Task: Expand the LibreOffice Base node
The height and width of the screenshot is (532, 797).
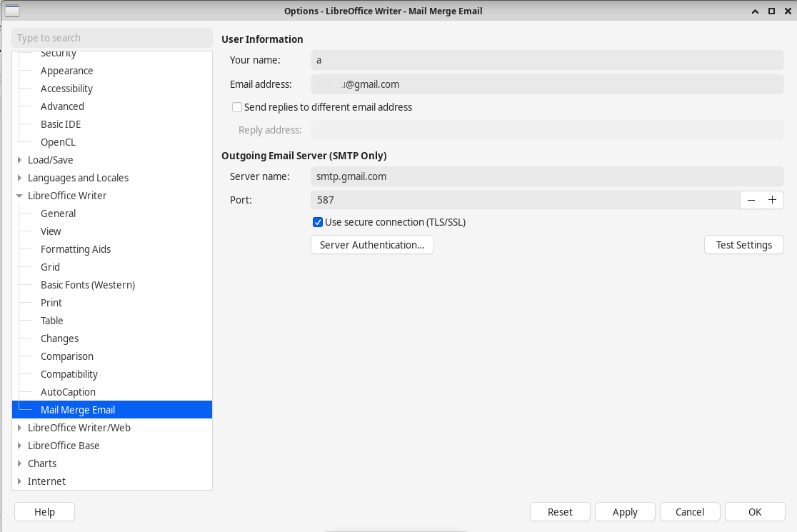Action: tap(19, 446)
